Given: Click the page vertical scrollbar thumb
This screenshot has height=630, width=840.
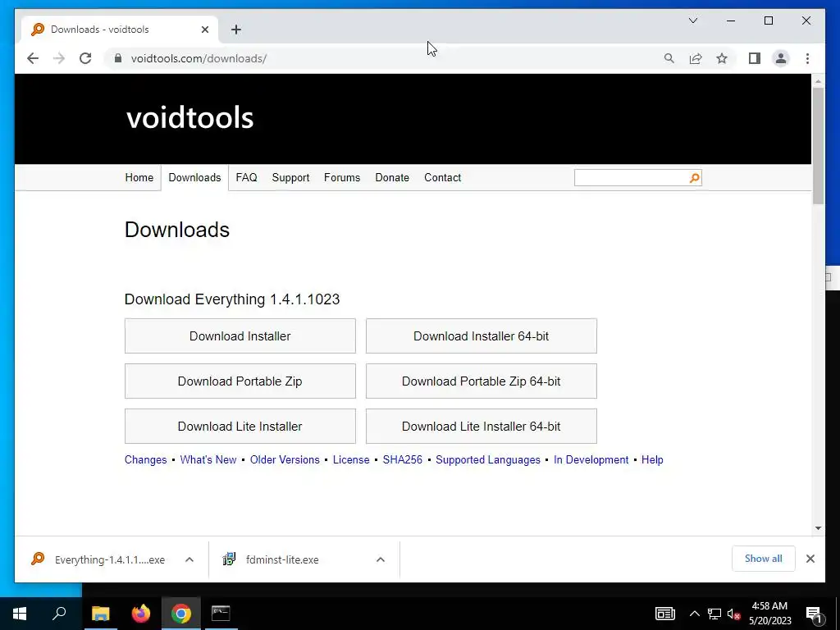Looking at the screenshot, I should click(x=818, y=146).
